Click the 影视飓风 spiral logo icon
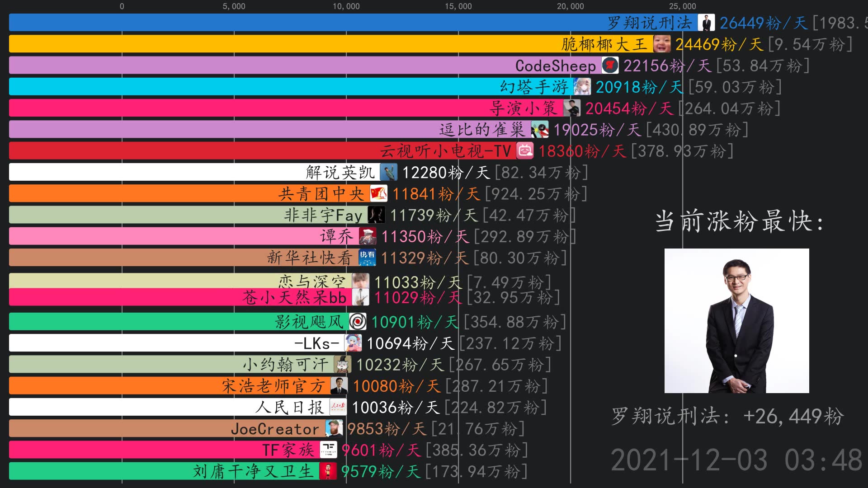The height and width of the screenshot is (488, 868). tap(358, 322)
